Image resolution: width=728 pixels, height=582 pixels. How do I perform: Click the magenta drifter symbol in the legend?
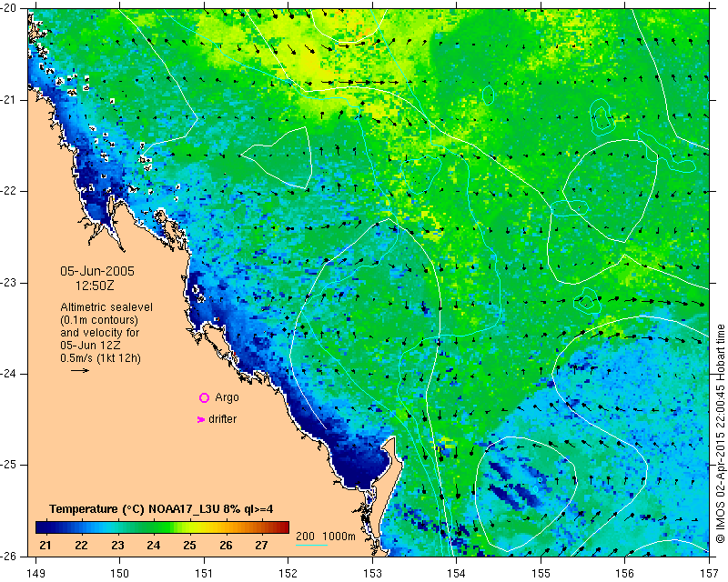click(201, 419)
